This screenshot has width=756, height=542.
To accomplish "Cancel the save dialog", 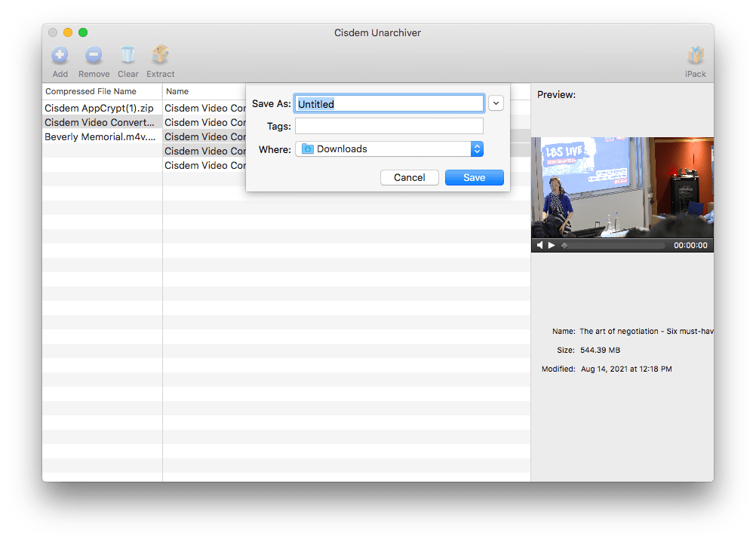I will [410, 177].
